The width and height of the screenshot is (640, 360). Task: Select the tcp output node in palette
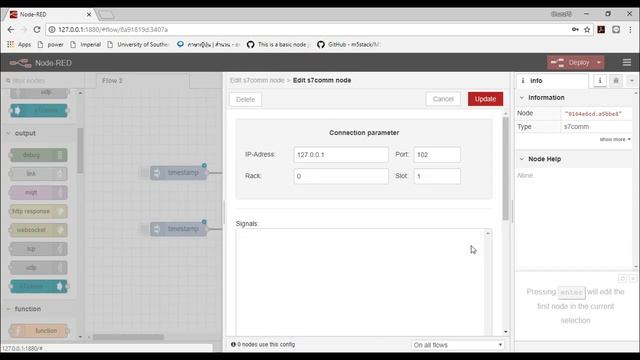pos(39,249)
